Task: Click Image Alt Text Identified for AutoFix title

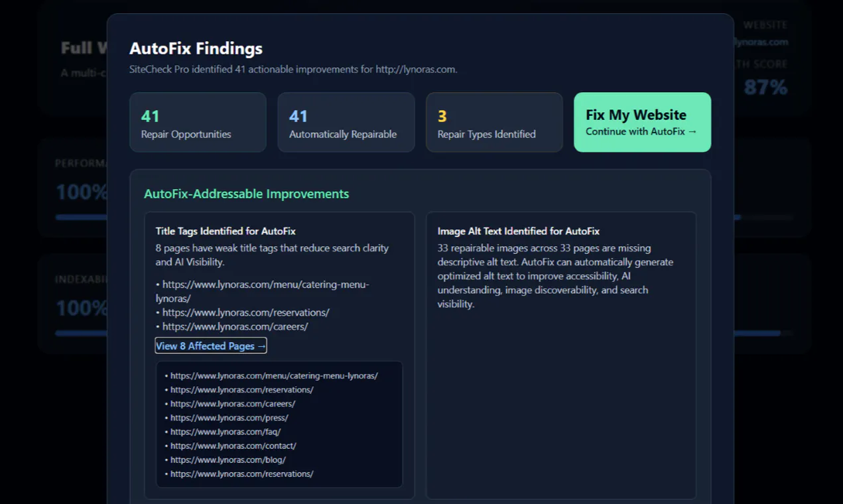Action: [518, 231]
